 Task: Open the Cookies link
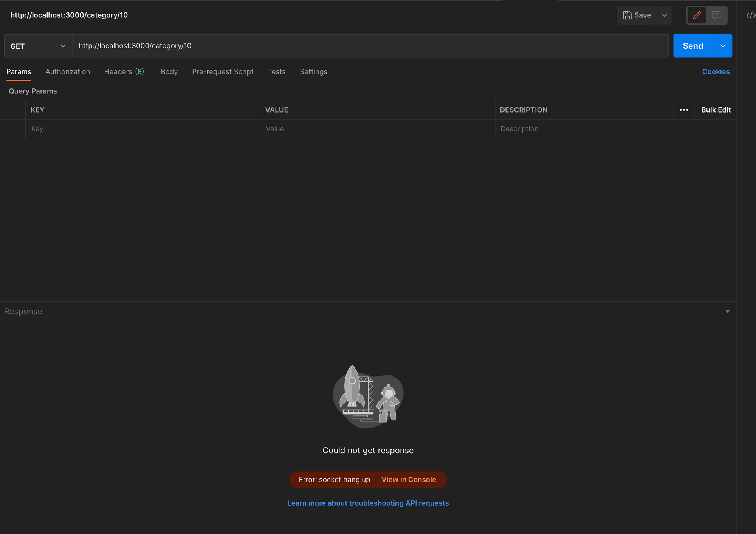pyautogui.click(x=716, y=72)
